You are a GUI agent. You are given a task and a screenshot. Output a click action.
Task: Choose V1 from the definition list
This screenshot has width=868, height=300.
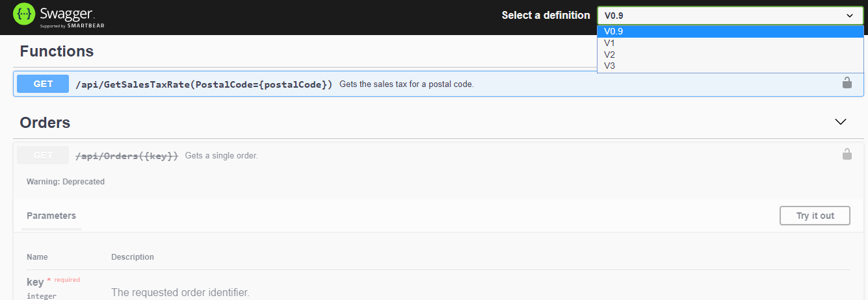point(730,43)
